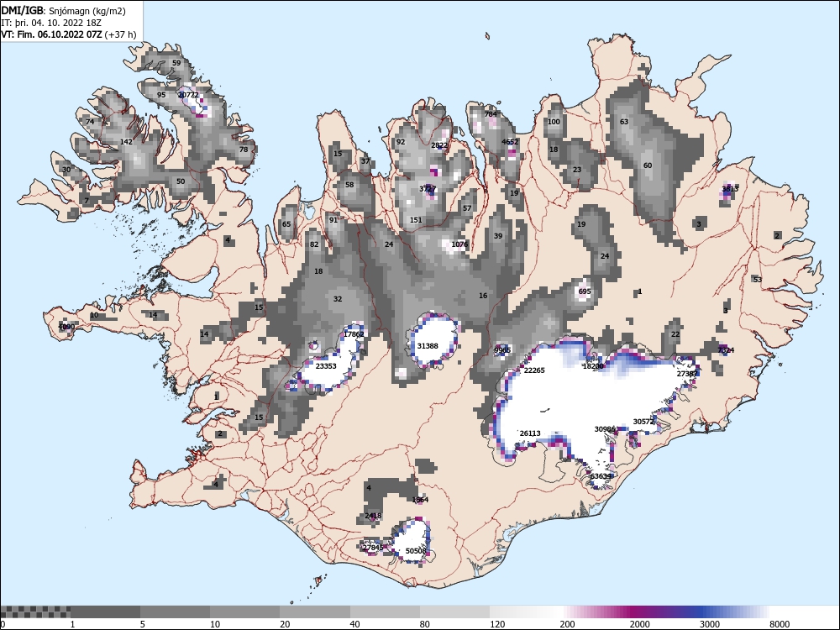
Task: Click the 63639 value label
Action: [x=601, y=476]
